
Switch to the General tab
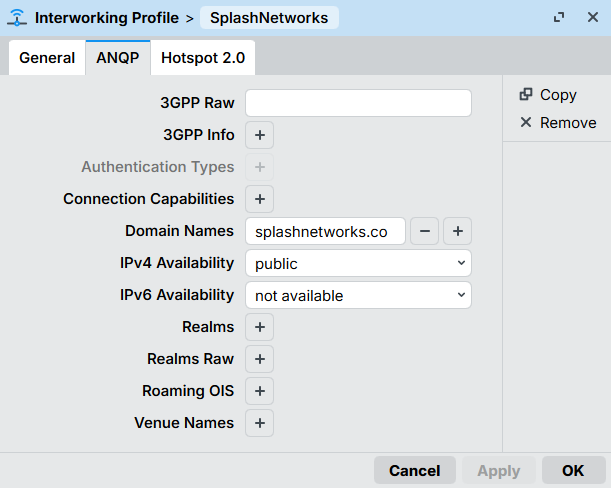pos(47,58)
